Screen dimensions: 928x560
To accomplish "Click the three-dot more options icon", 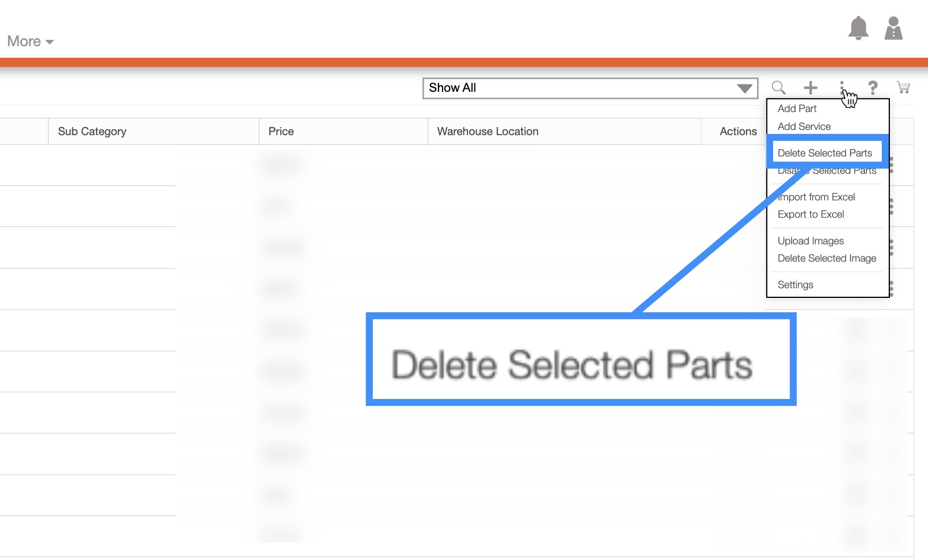I will [x=842, y=87].
